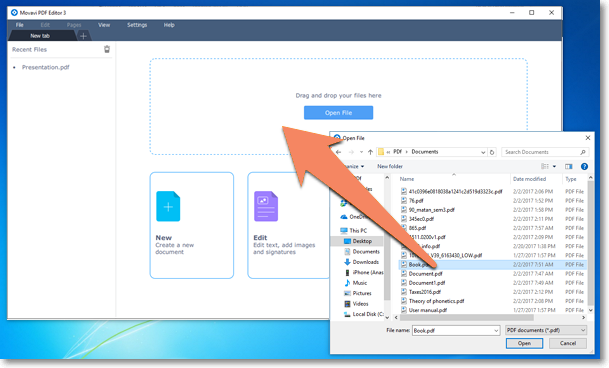Refresh the Documents folder listing
This screenshot has height=368, width=609.
(492, 152)
